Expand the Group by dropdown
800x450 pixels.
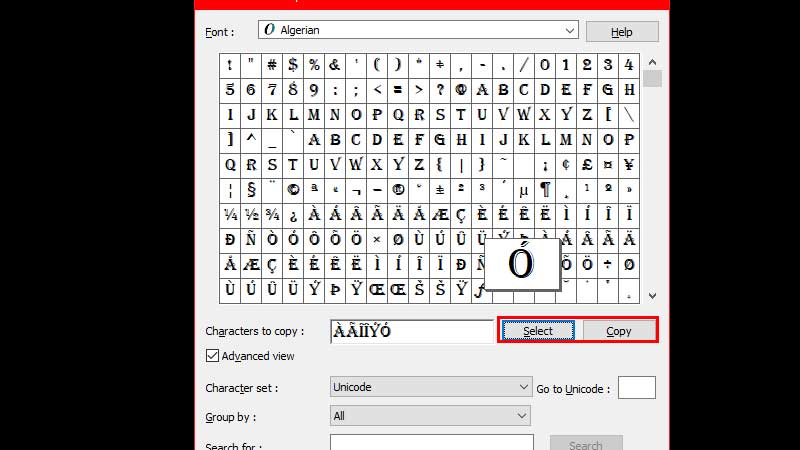tap(430, 416)
